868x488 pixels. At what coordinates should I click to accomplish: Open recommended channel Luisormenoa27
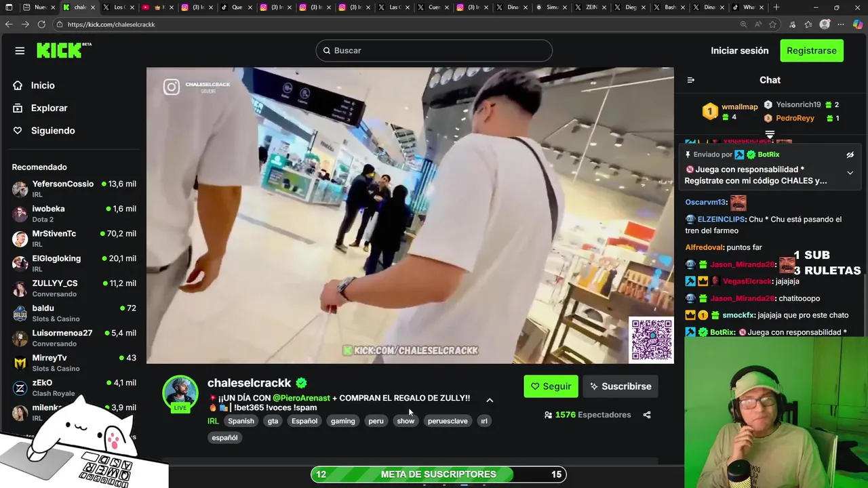click(x=74, y=338)
